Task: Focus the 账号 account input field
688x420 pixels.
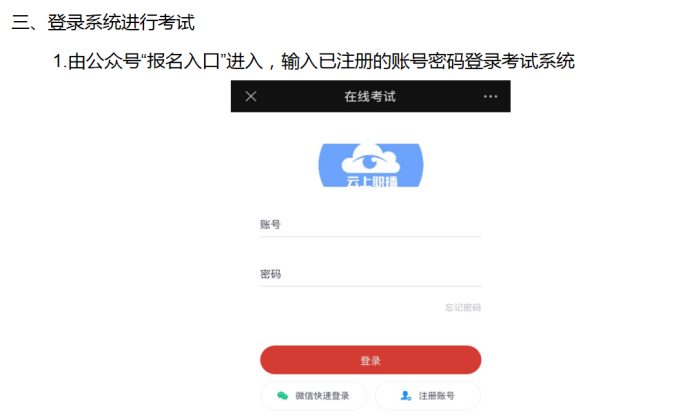Action: (371, 225)
